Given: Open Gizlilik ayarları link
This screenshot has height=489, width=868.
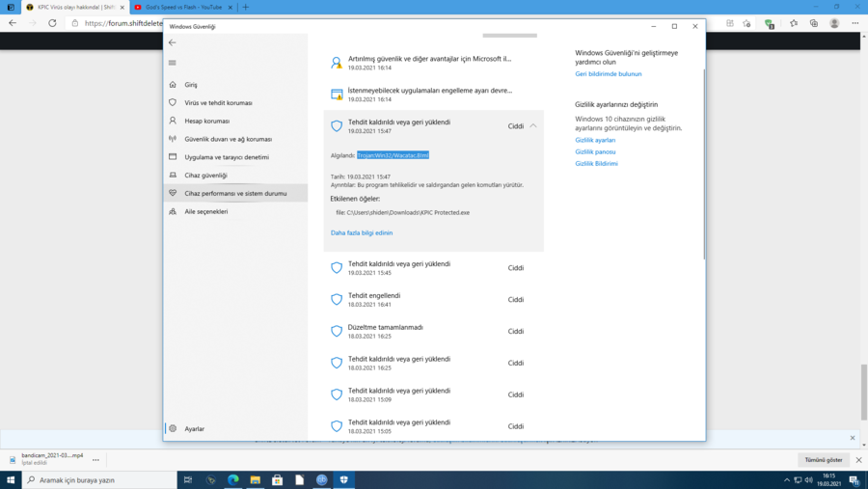Looking at the screenshot, I should pos(595,140).
